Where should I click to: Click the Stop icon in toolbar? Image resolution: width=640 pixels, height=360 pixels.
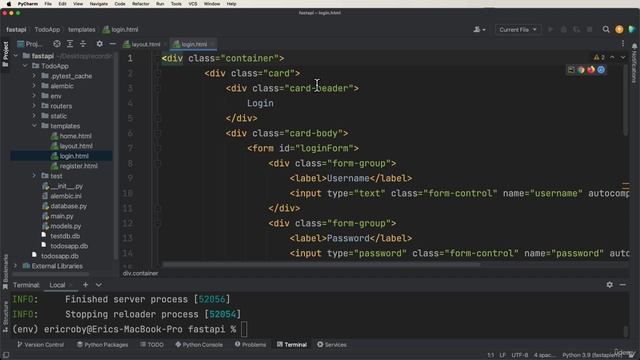(589, 29)
